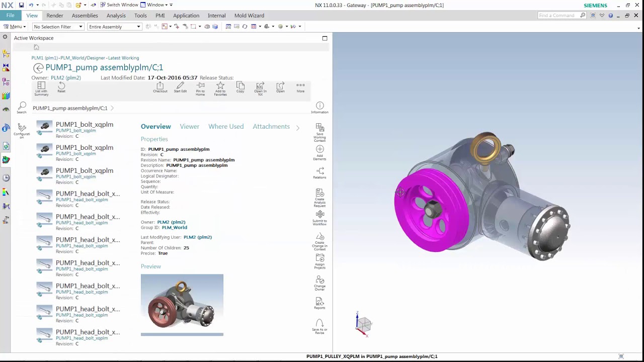Open the No Selection Filter combo box
This screenshot has height=362, width=644.
pyautogui.click(x=58, y=27)
